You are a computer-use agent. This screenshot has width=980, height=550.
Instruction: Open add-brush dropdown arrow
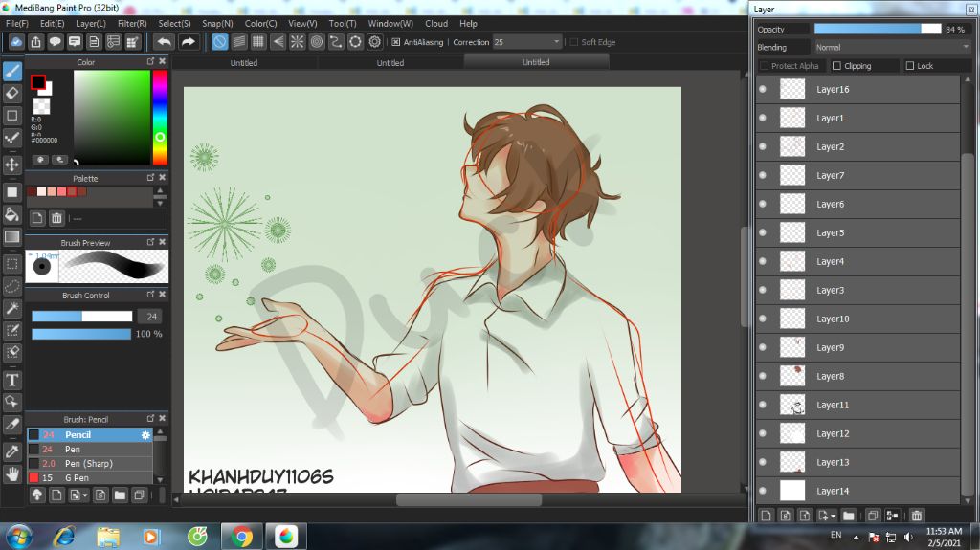85,495
